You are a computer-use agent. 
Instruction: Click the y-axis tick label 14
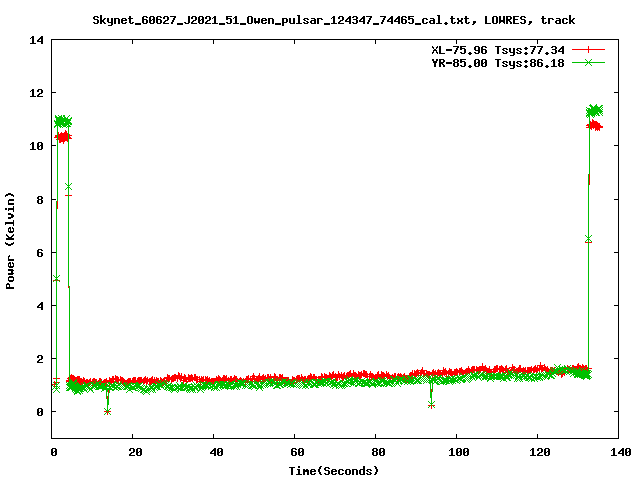pos(37,40)
